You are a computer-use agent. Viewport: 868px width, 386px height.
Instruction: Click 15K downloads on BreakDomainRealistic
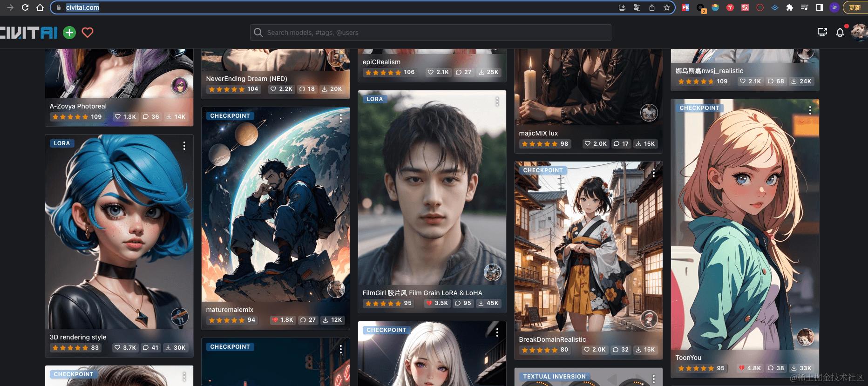[x=645, y=350]
